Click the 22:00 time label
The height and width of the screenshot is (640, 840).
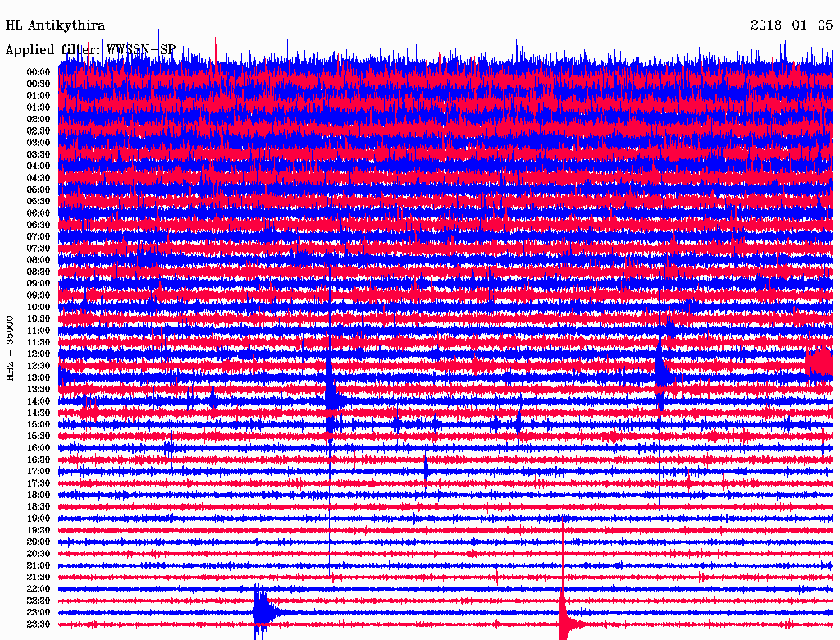(x=39, y=588)
